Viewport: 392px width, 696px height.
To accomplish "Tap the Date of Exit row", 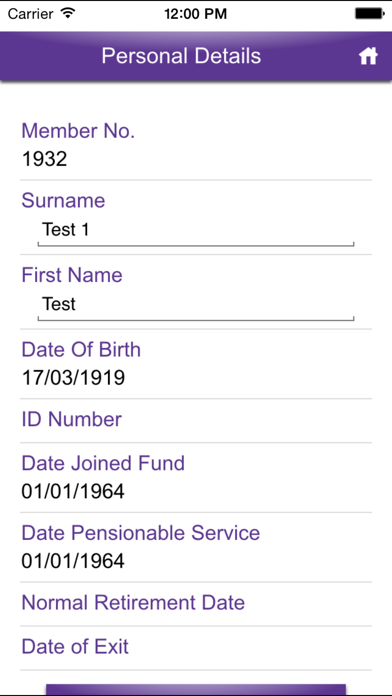I will pos(196,647).
